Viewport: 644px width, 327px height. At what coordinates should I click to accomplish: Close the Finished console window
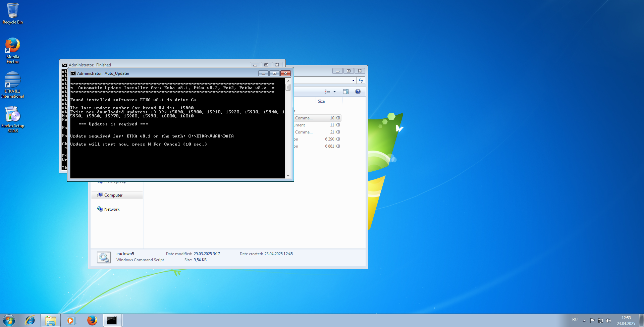coord(277,65)
